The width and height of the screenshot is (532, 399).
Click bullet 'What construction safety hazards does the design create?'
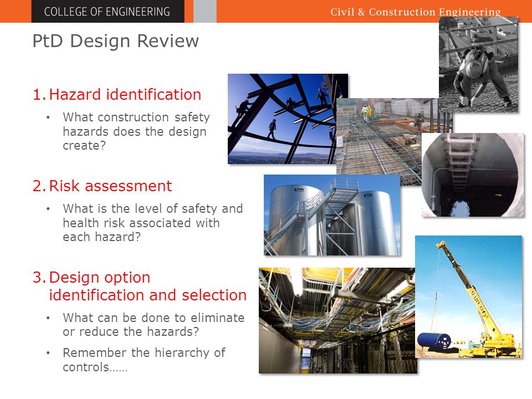coord(136,131)
